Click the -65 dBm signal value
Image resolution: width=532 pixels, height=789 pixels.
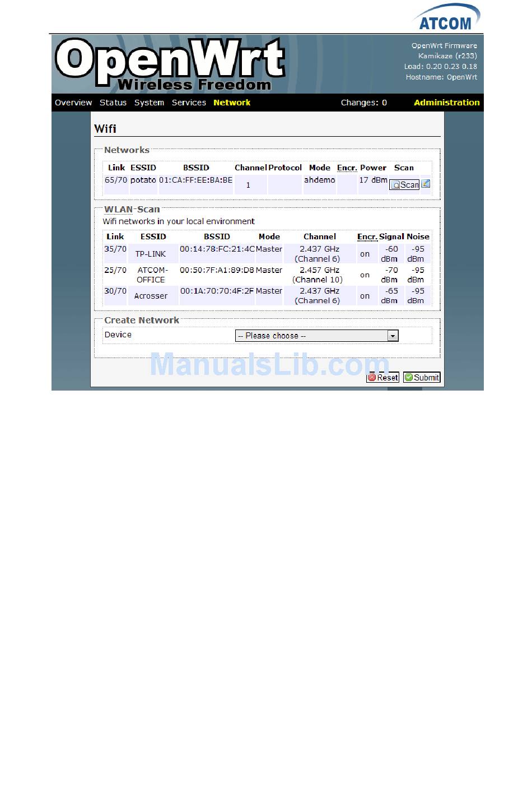point(390,296)
